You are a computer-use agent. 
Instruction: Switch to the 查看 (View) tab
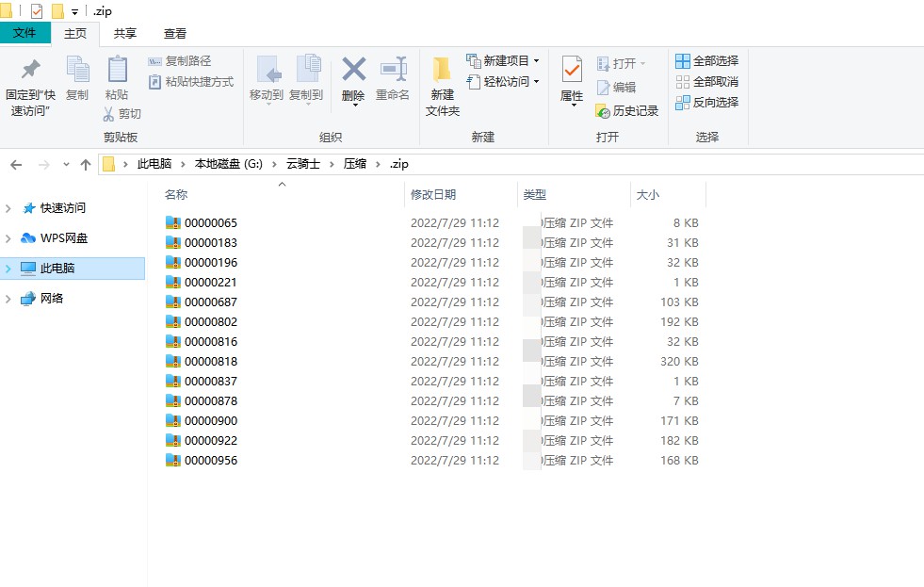pos(175,31)
